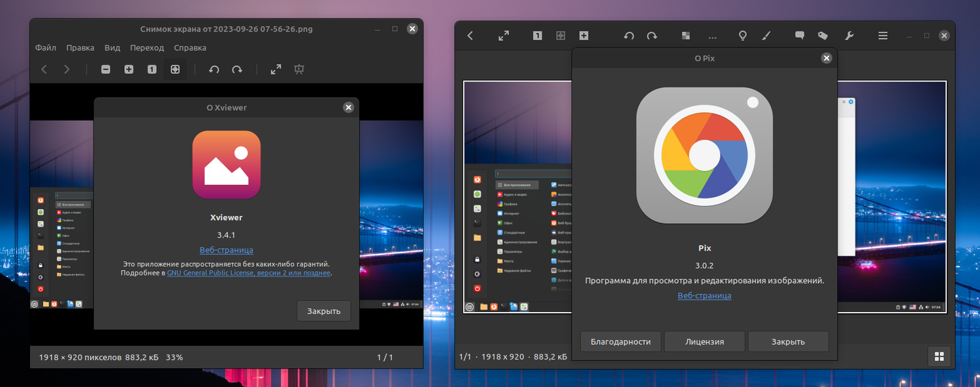Zoom out with Xviewer minus icon
980x387 pixels.
(106, 69)
